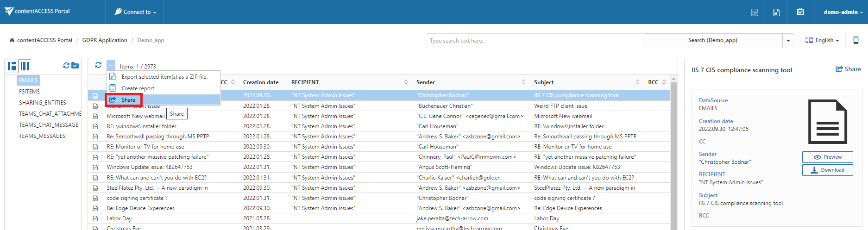Toggle the tree panel layout view
The width and height of the screenshot is (868, 230).
coord(13,66)
